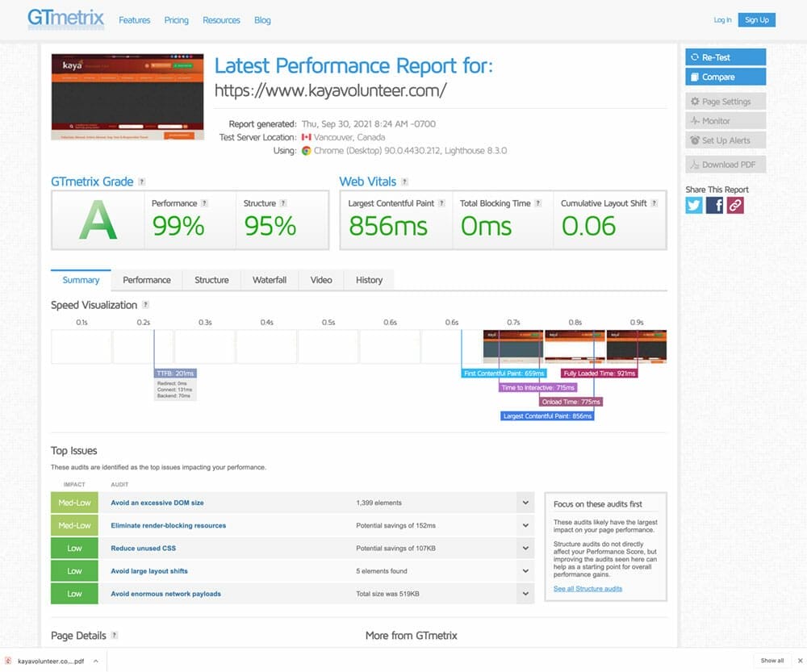Click help icon next to GTmetrix Grade
This screenshot has height=672, width=807.
[142, 182]
